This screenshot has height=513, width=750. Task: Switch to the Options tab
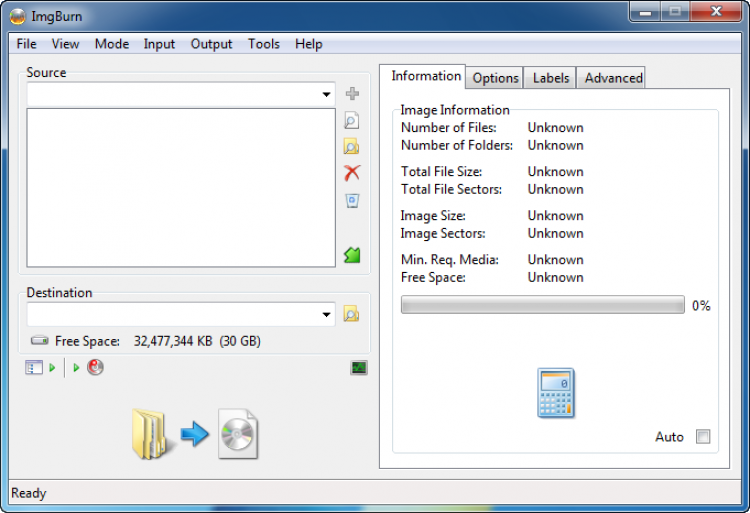click(x=496, y=78)
